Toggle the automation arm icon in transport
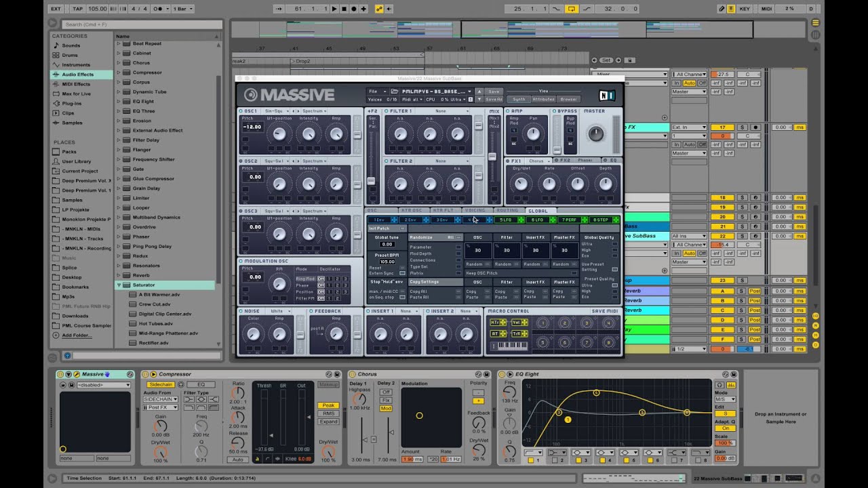 tap(379, 9)
